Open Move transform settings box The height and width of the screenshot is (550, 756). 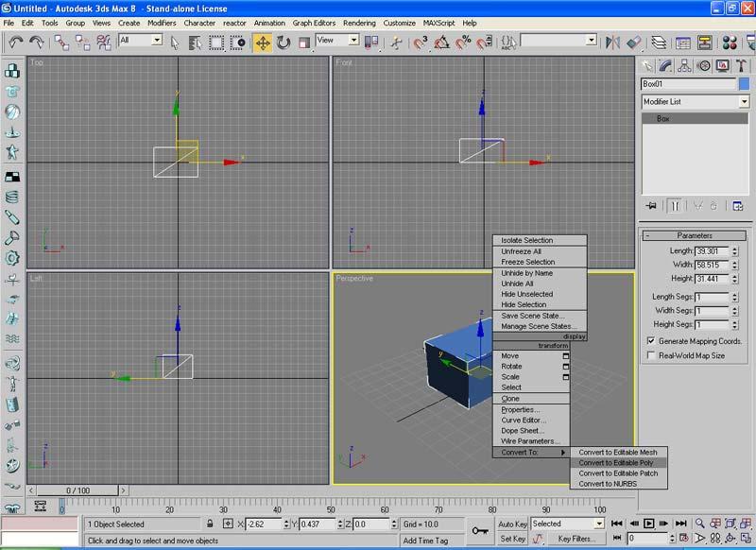click(565, 356)
